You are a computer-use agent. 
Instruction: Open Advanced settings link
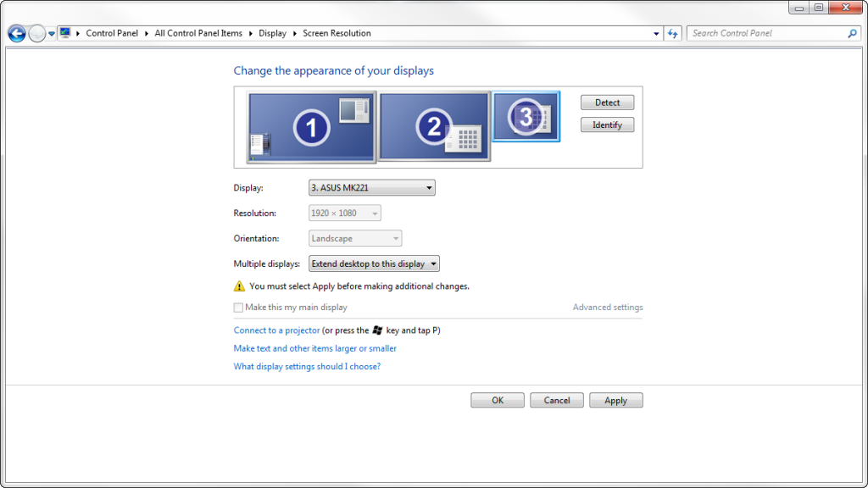tap(608, 307)
